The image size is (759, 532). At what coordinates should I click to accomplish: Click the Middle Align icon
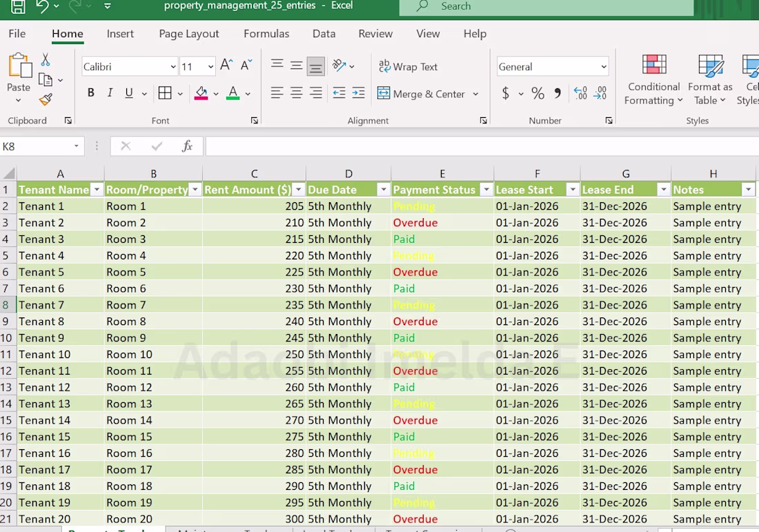tap(296, 66)
